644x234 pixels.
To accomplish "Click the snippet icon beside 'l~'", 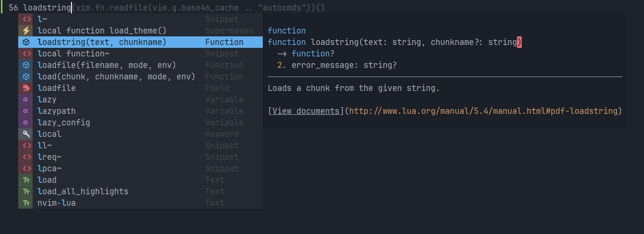I will coord(26,19).
